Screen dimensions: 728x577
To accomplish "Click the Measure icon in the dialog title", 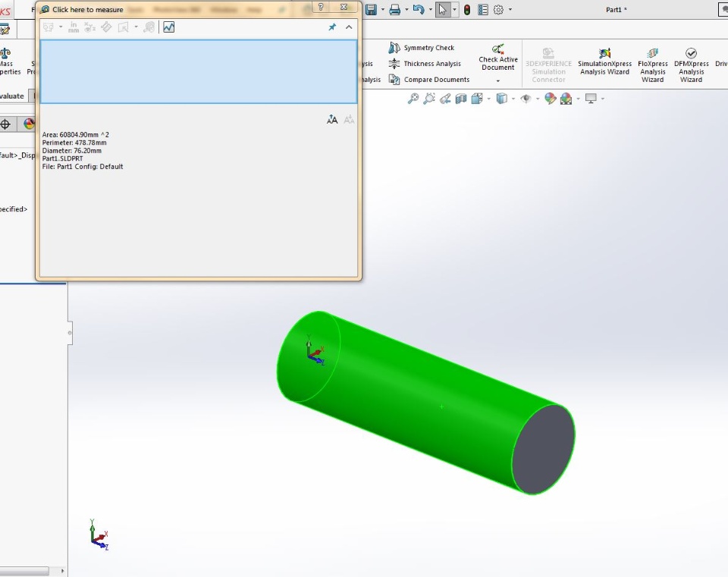I will pyautogui.click(x=45, y=9).
